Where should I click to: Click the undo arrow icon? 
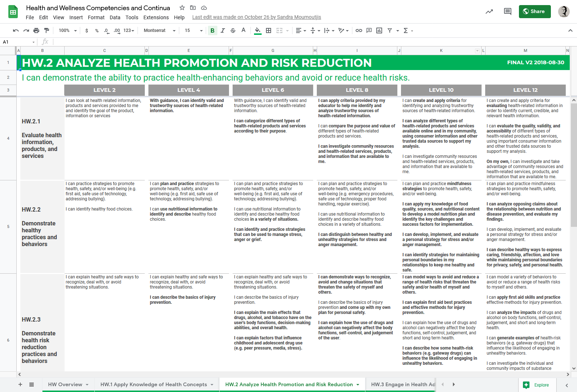tap(16, 30)
